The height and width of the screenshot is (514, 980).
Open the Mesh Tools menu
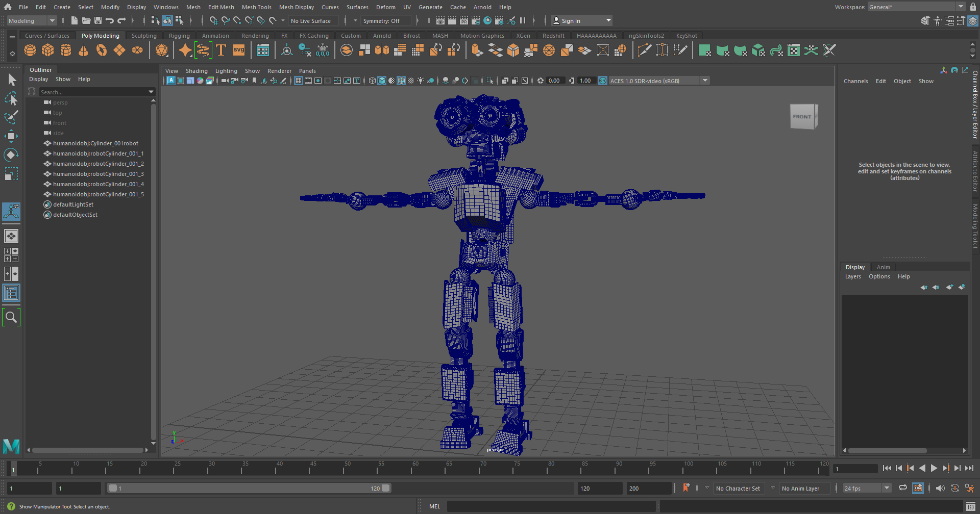(x=256, y=7)
